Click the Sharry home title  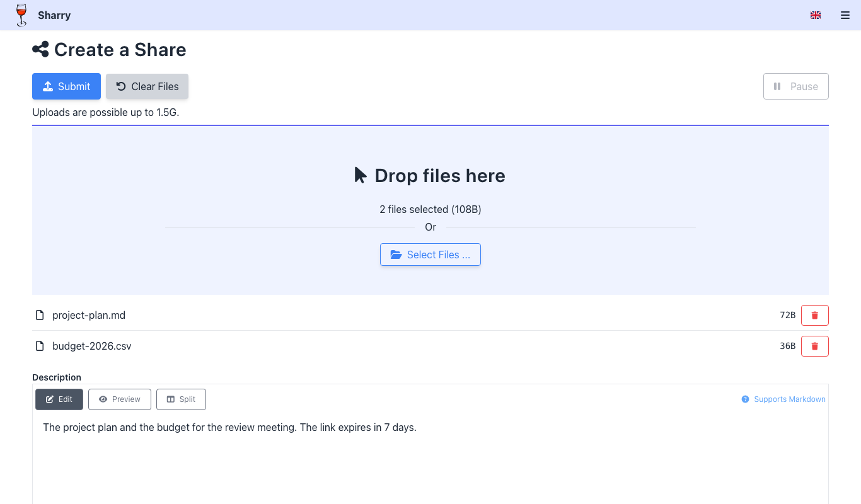[x=54, y=15]
